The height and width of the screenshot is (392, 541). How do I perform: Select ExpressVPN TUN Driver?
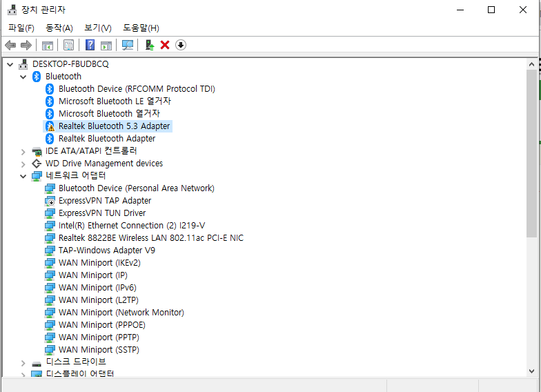tap(102, 213)
